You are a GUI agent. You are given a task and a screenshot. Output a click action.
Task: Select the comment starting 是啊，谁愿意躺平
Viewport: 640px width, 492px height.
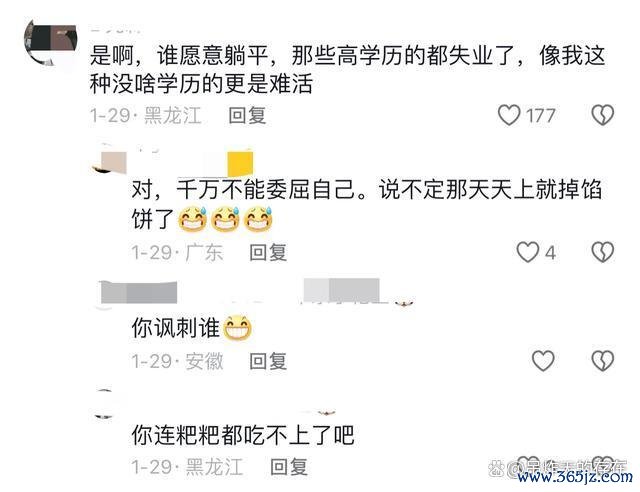pyautogui.click(x=347, y=70)
